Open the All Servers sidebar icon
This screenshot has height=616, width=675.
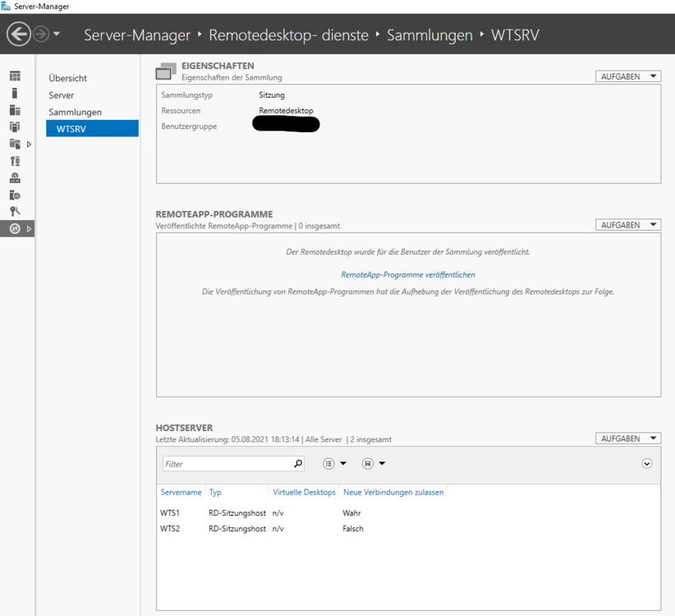[x=15, y=110]
